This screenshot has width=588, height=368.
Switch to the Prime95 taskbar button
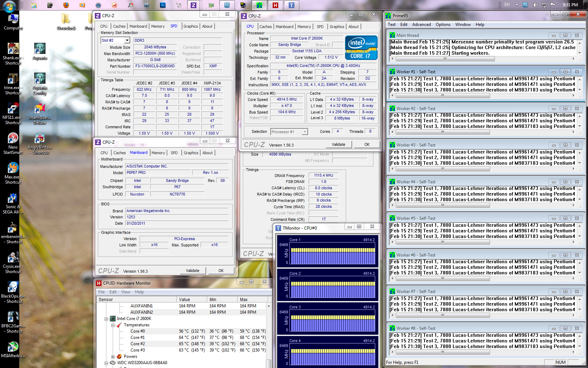click(x=259, y=5)
